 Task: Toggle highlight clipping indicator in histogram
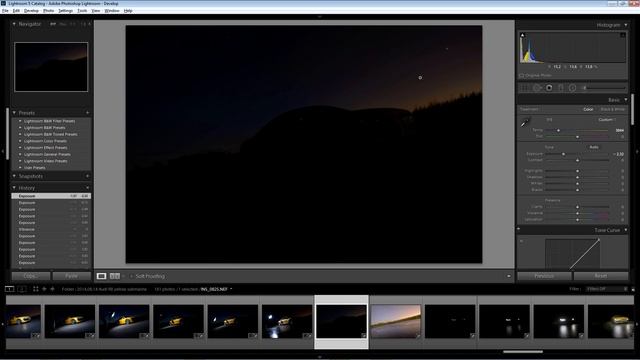pyautogui.click(x=623, y=36)
